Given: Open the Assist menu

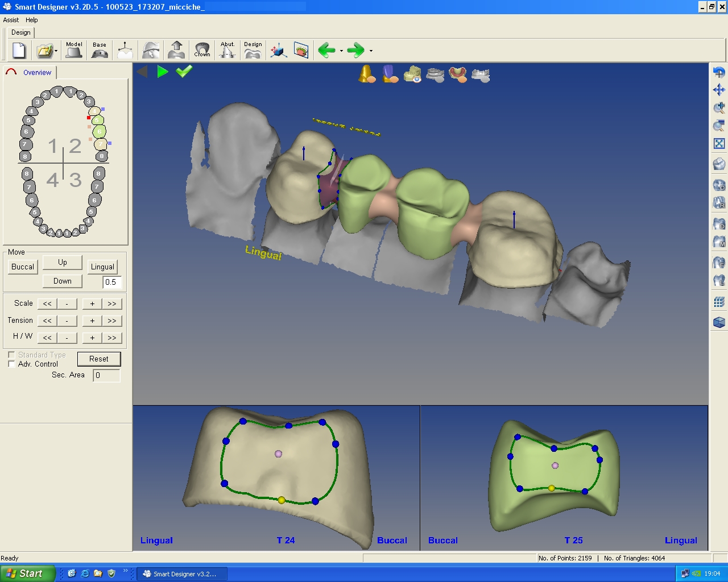Looking at the screenshot, I should click(11, 20).
